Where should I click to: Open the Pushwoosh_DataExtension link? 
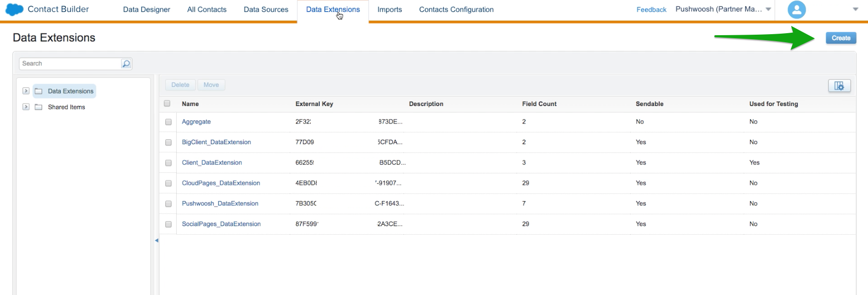click(x=220, y=204)
